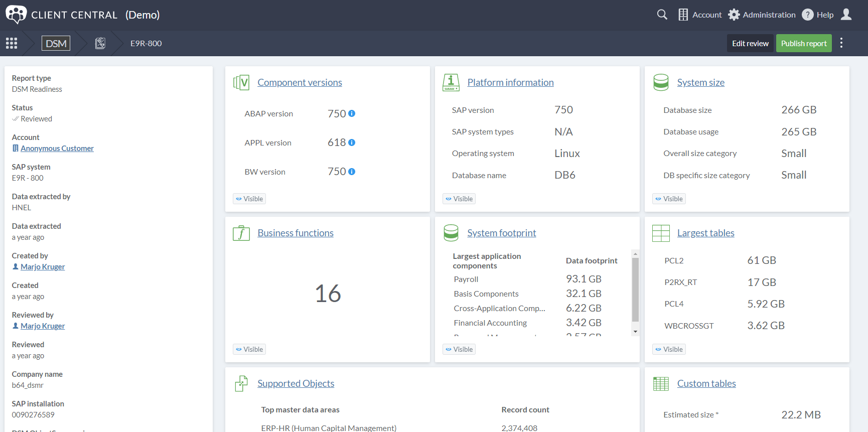The width and height of the screenshot is (868, 432).
Task: Toggle visibility of Component versions card
Action: click(x=249, y=199)
